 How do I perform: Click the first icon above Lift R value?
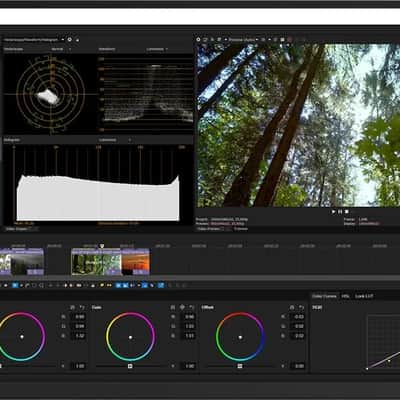point(73,307)
